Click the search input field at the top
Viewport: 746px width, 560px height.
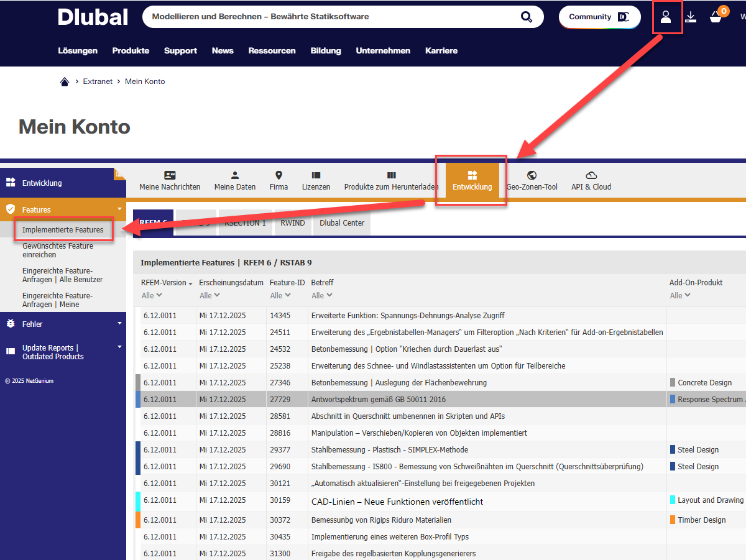(x=329, y=17)
